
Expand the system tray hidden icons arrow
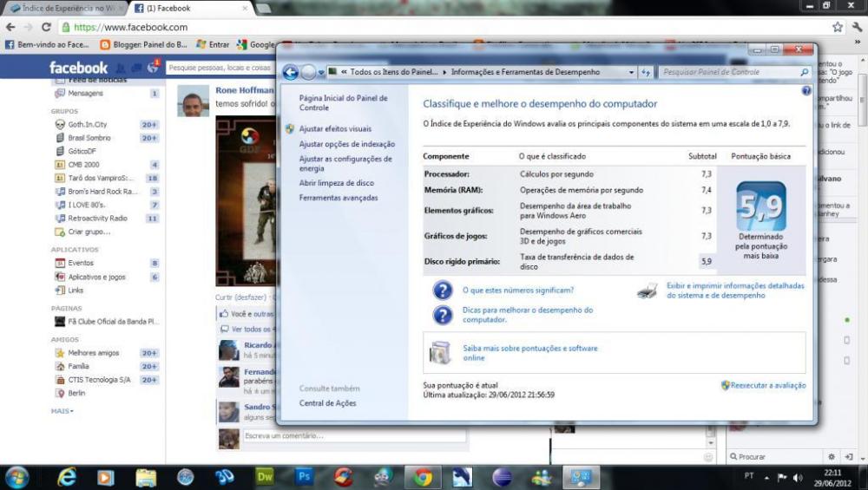(766, 477)
